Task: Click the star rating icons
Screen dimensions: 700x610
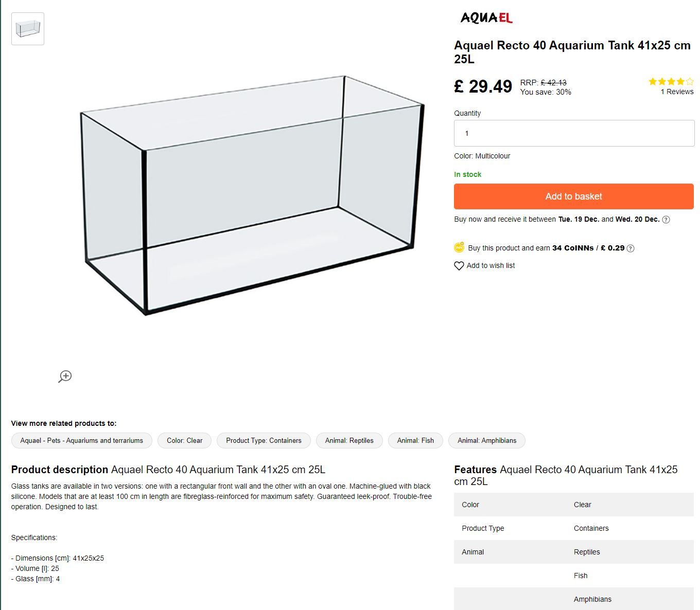Action: tap(671, 81)
